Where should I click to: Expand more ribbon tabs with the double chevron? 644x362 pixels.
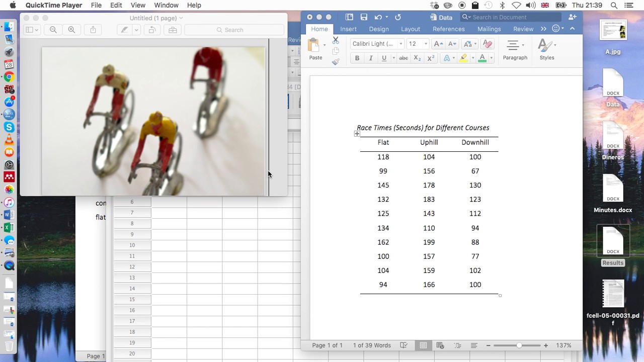click(x=543, y=29)
